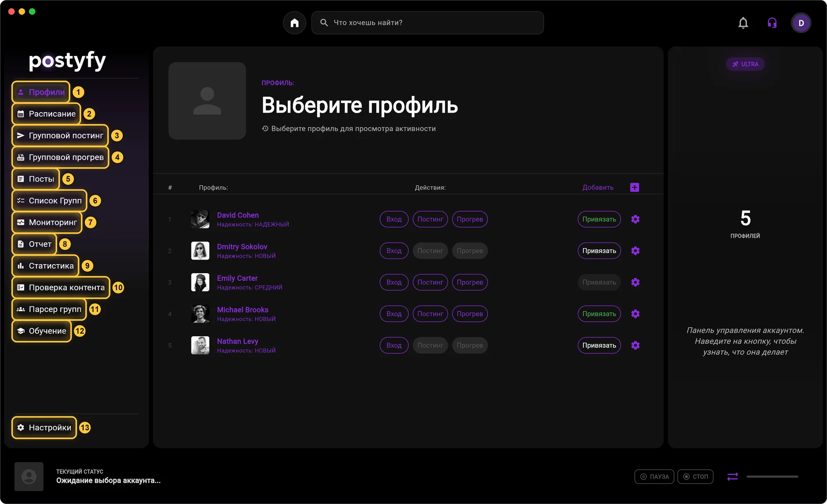Click the purple plus add-profile icon
The width and height of the screenshot is (827, 504).
pyautogui.click(x=635, y=187)
